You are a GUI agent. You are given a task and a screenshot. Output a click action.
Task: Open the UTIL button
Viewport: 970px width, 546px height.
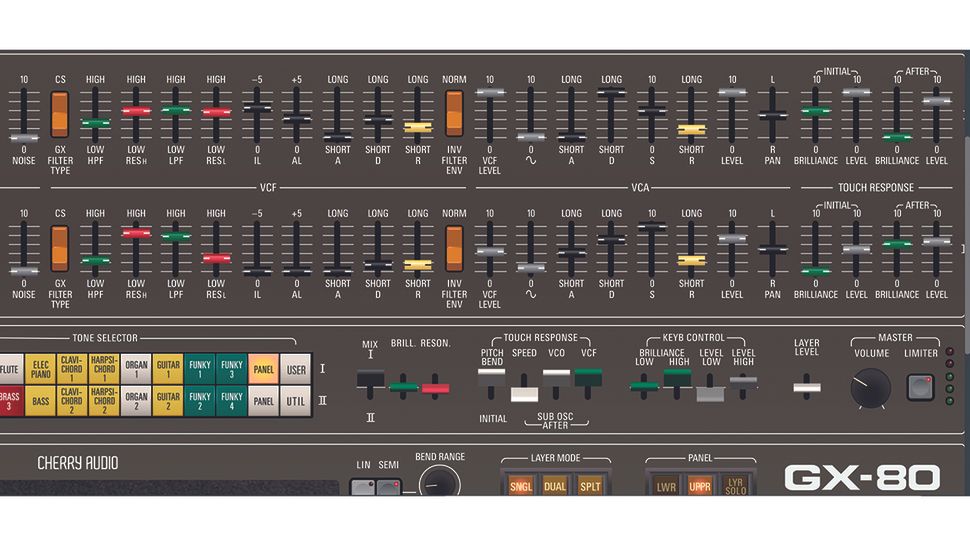click(296, 401)
